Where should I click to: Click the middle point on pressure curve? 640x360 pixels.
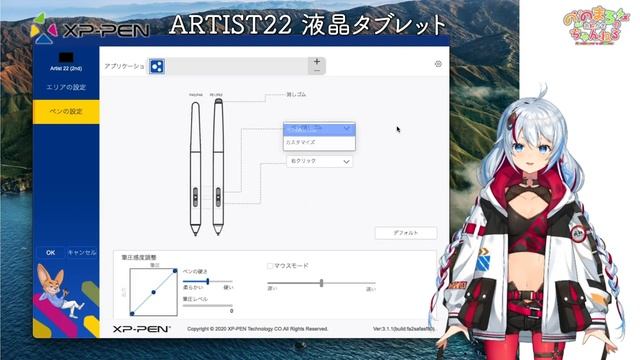[153, 292]
